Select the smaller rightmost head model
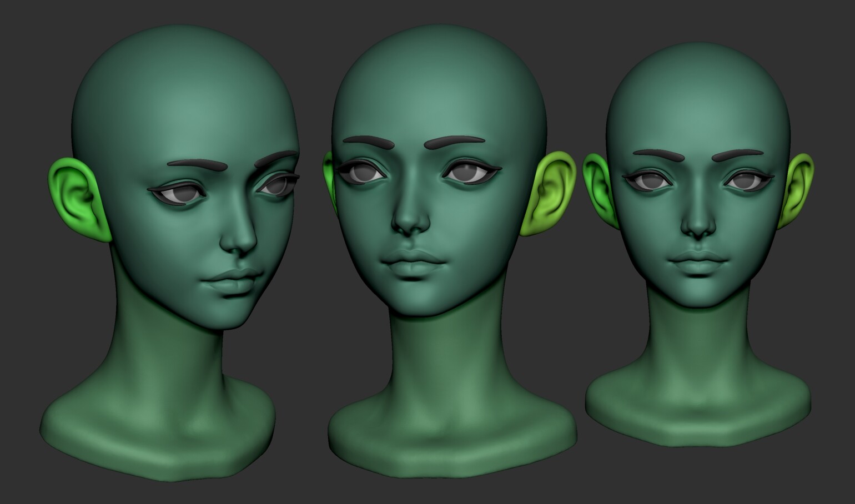The image size is (855, 504). point(698,244)
